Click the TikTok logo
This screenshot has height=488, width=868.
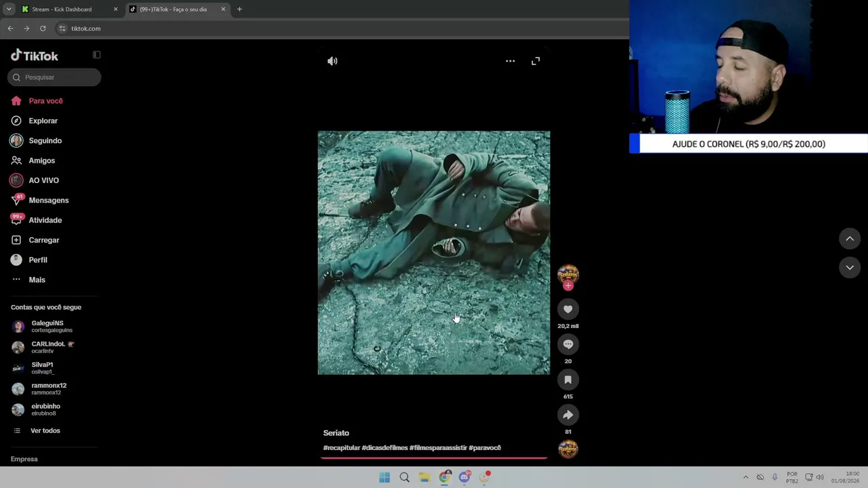tap(35, 56)
